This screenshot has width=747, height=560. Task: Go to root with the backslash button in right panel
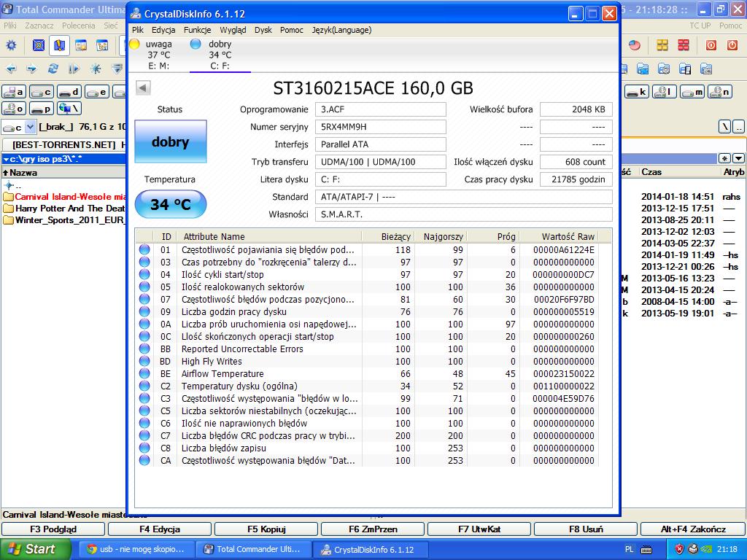724,127
